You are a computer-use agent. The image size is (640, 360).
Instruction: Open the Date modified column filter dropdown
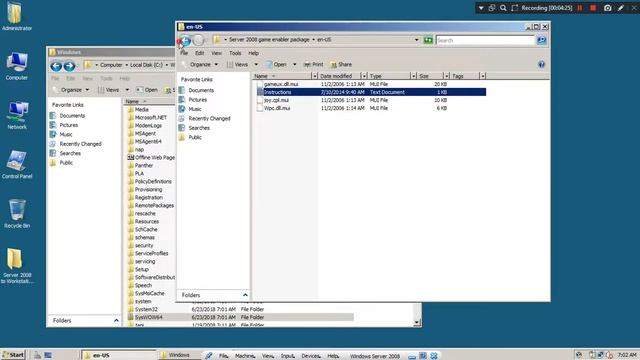point(364,76)
